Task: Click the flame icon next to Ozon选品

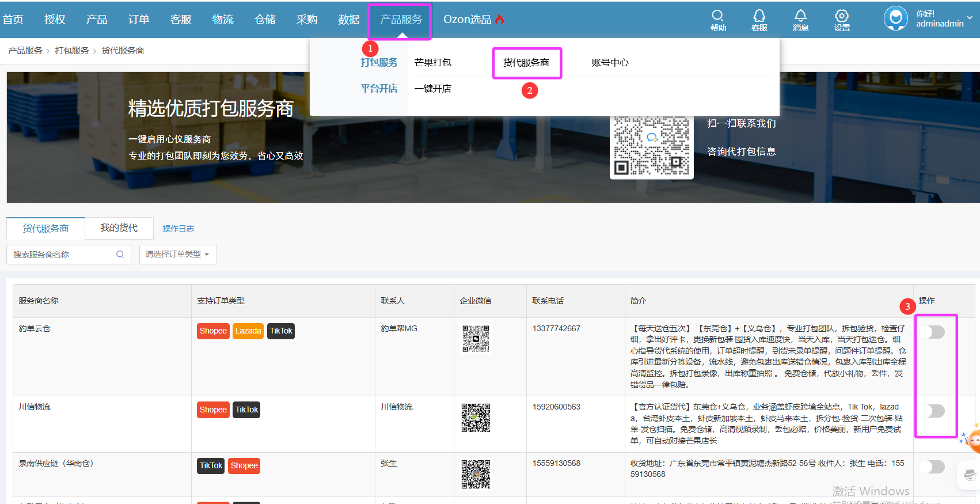Action: (500, 19)
